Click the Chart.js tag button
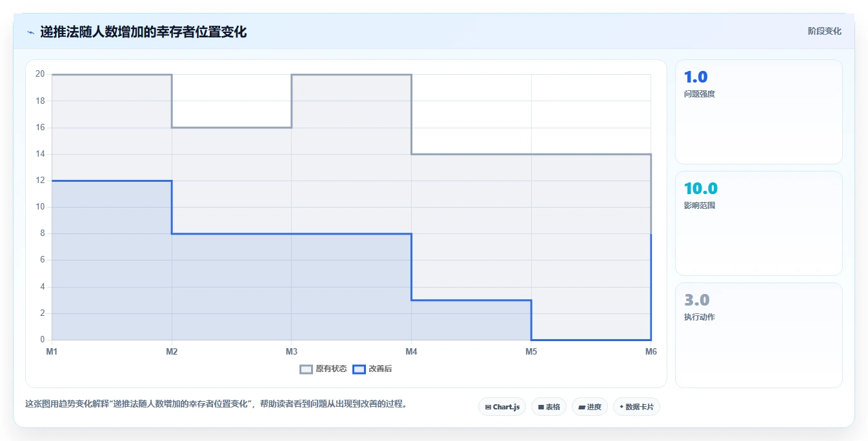The height and width of the screenshot is (441, 868). tap(502, 407)
